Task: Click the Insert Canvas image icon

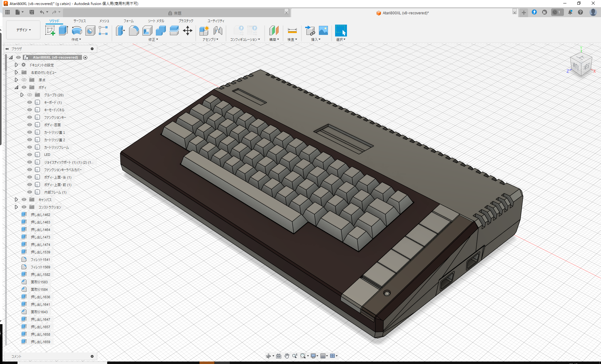Action: tap(323, 31)
